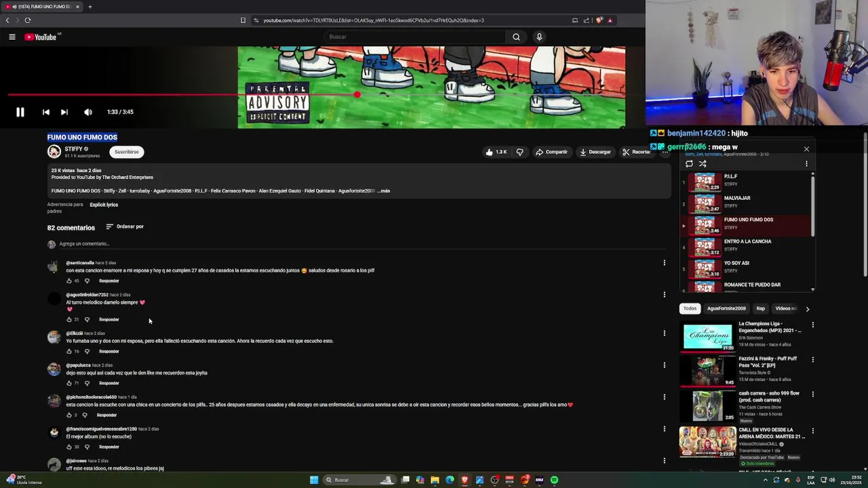The image size is (868, 488).
Task: Select the AgusFortnite2008 filter chip
Action: click(x=726, y=308)
